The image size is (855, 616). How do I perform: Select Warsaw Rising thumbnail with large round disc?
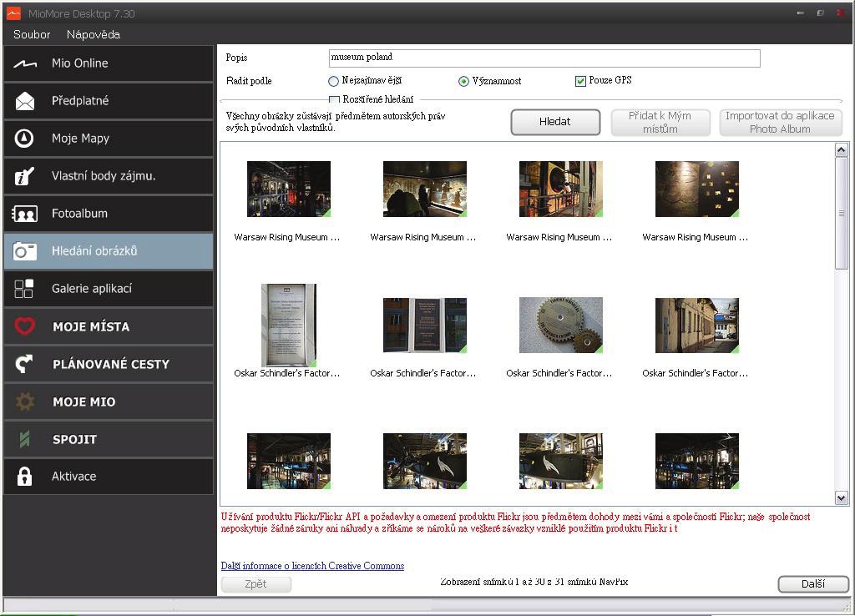560,189
